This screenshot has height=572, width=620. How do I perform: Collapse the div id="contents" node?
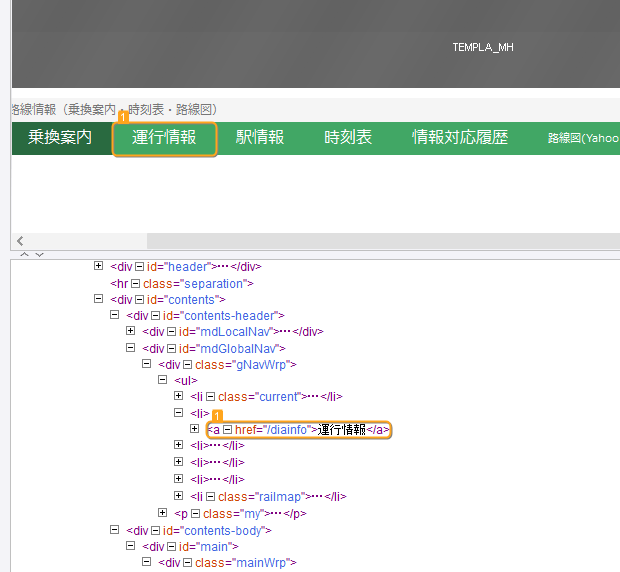tap(98, 298)
